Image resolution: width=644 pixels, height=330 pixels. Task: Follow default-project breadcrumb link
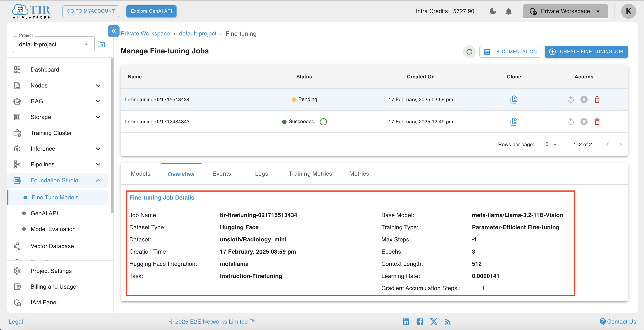click(198, 33)
